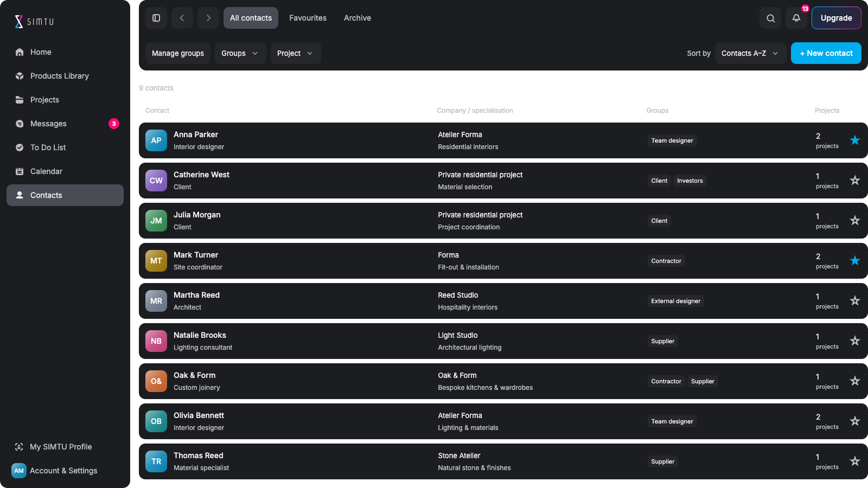868x488 pixels.
Task: Open Projects in the sidebar
Action: [65, 100]
